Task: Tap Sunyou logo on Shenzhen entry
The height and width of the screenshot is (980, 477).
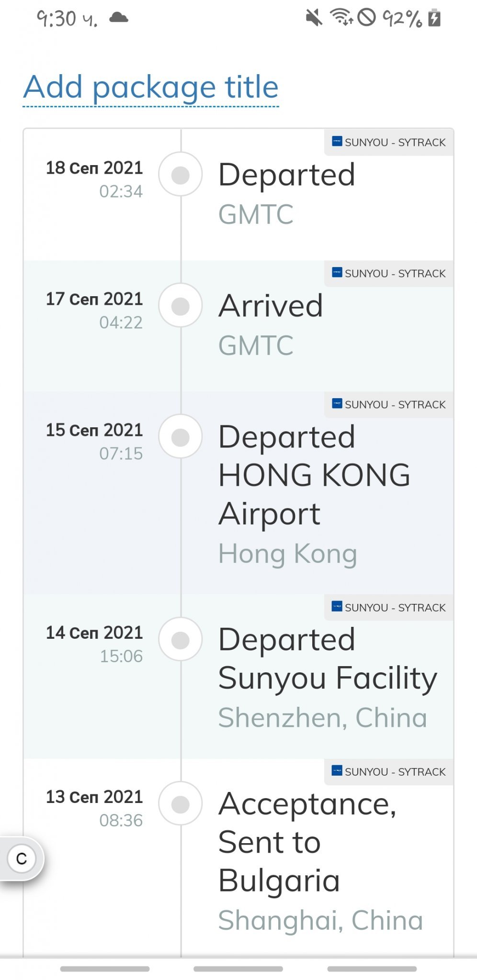Action: (x=337, y=607)
